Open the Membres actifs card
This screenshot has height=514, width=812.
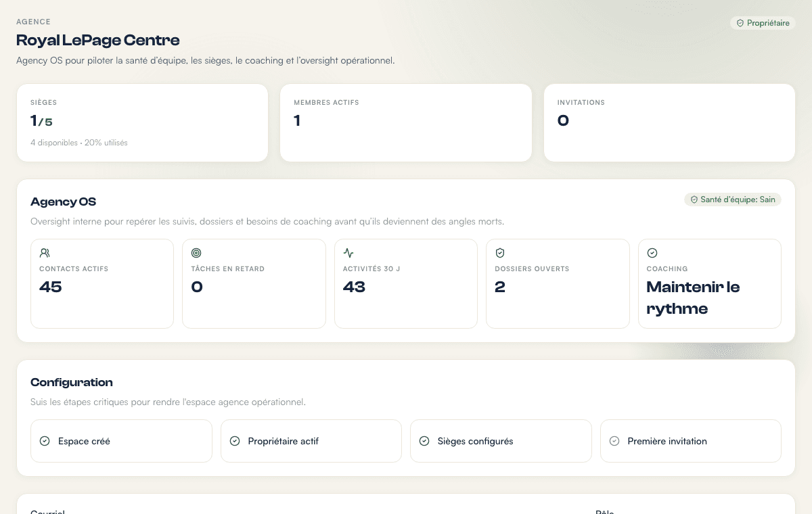click(406, 122)
